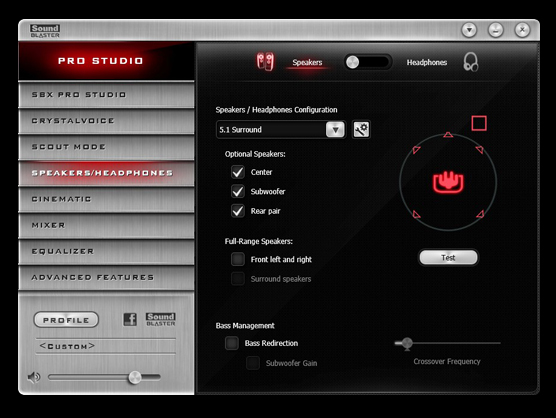Minimize the Sound Blaster window
Viewport: 556px width, 418px height.
click(x=496, y=30)
